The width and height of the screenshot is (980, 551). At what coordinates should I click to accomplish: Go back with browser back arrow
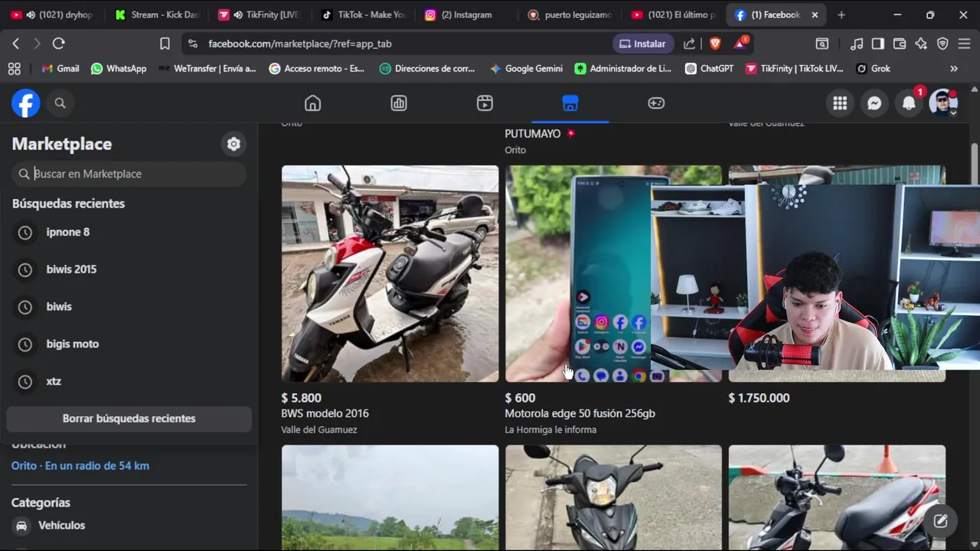click(15, 44)
